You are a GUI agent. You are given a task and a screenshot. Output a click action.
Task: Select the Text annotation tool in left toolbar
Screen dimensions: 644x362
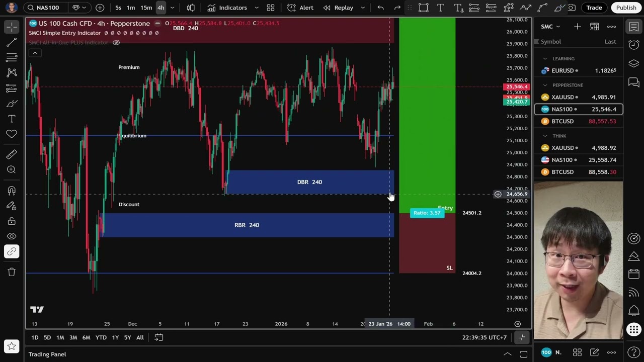point(12,119)
